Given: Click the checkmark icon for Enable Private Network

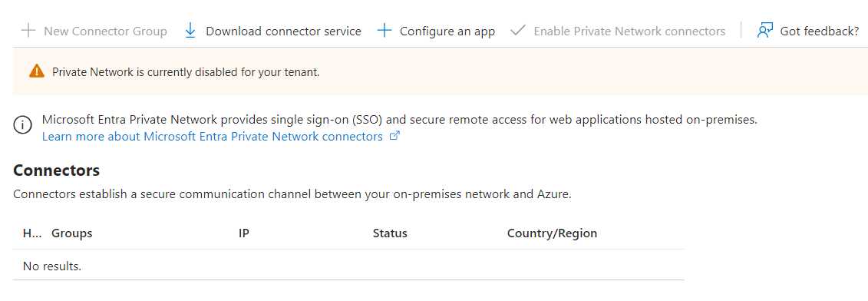Looking at the screenshot, I should tap(517, 31).
